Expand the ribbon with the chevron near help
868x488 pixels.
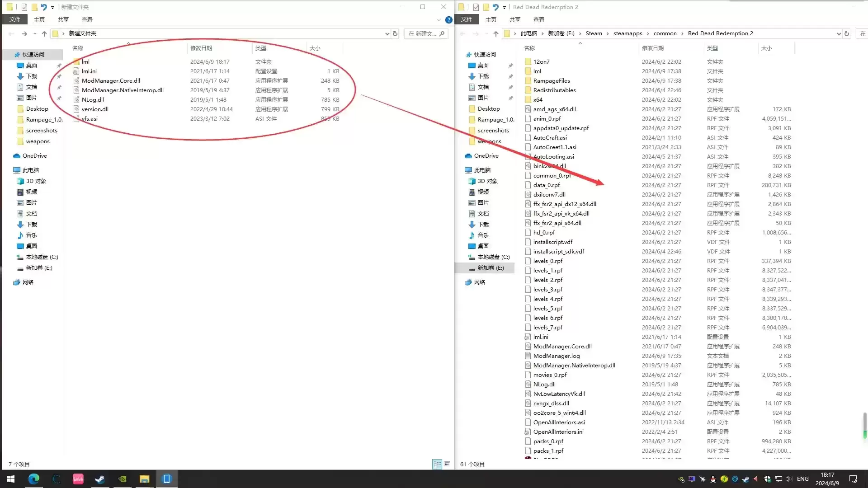pos(439,20)
